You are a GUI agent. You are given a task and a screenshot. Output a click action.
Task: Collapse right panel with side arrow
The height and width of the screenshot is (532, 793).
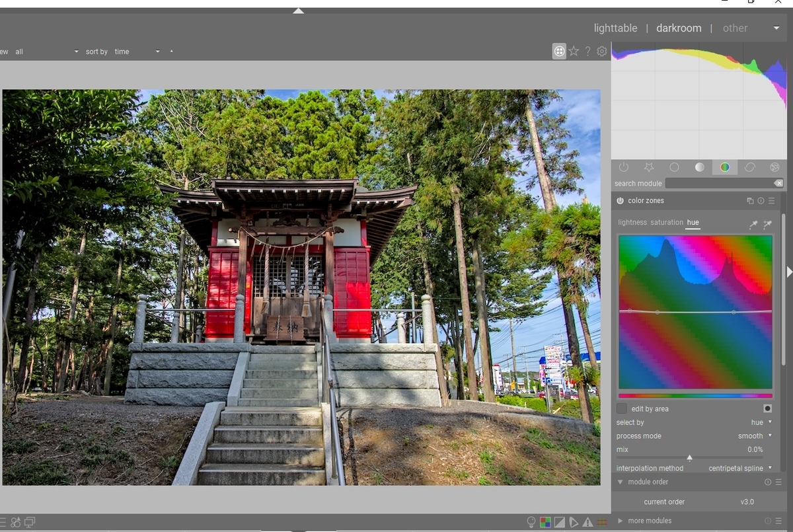point(789,272)
